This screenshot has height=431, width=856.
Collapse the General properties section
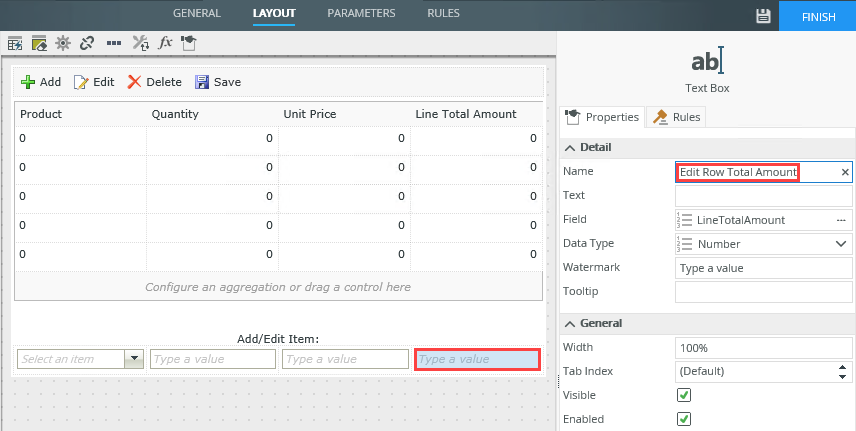pos(569,323)
